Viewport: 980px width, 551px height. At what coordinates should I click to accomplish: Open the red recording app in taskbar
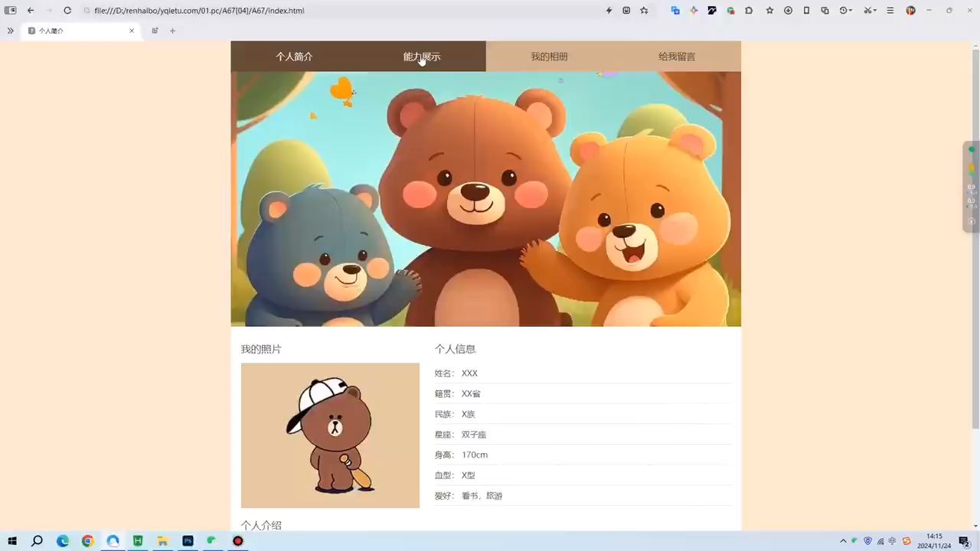[x=237, y=541]
